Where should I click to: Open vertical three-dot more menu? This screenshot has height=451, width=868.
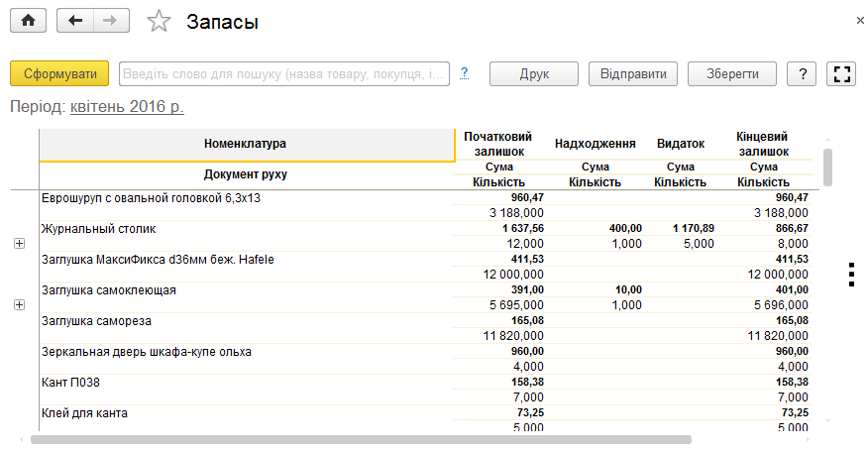click(851, 275)
